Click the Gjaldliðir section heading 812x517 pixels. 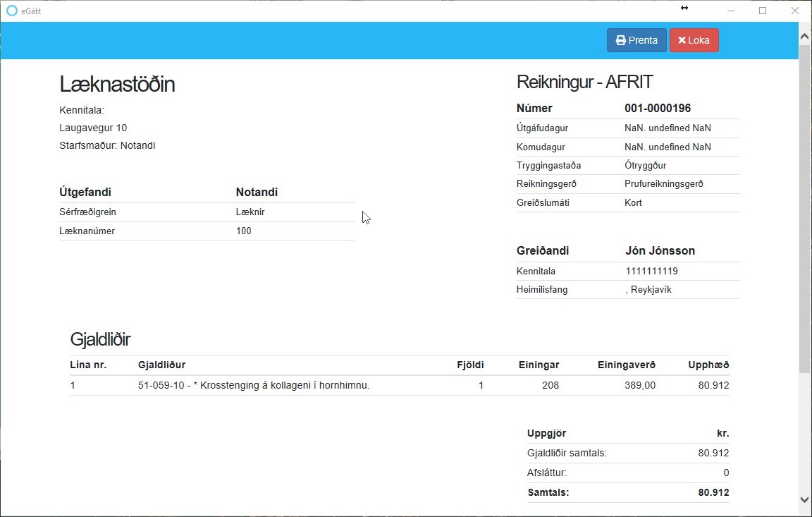[x=100, y=339]
